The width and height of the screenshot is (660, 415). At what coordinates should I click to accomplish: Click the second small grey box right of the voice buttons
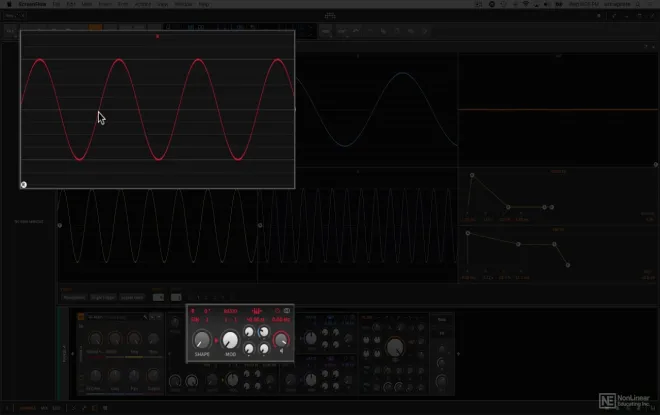pos(176,298)
